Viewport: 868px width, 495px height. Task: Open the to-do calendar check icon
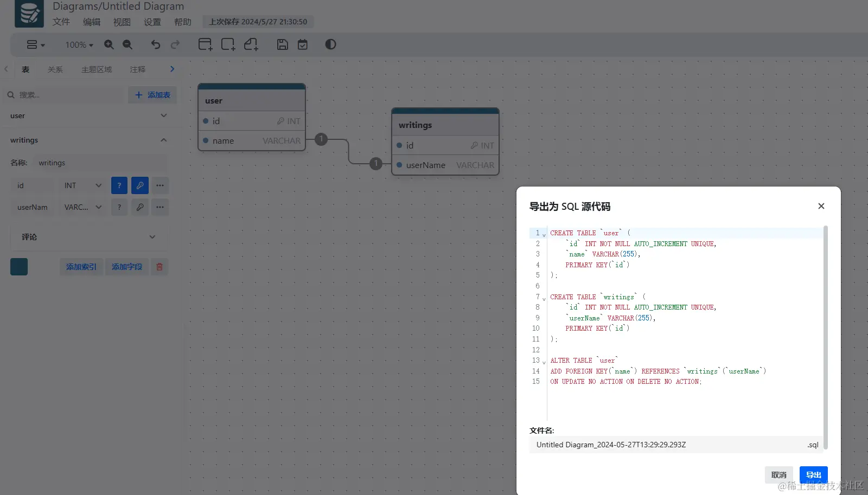[303, 44]
